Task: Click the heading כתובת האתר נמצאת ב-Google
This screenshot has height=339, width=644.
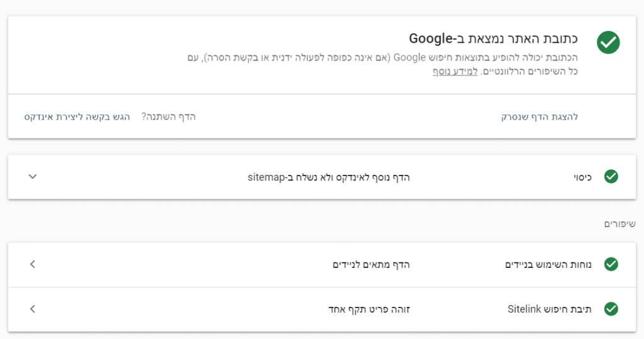Action: [493, 38]
